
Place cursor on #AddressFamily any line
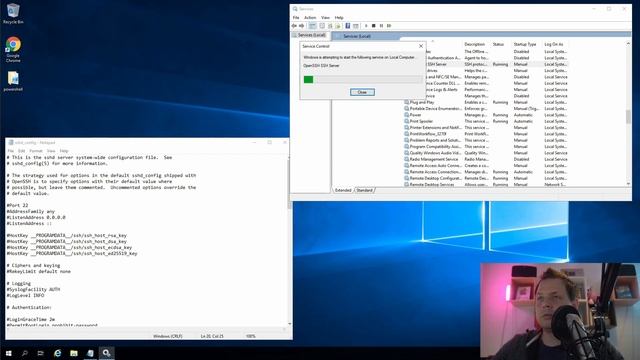(x=31, y=211)
